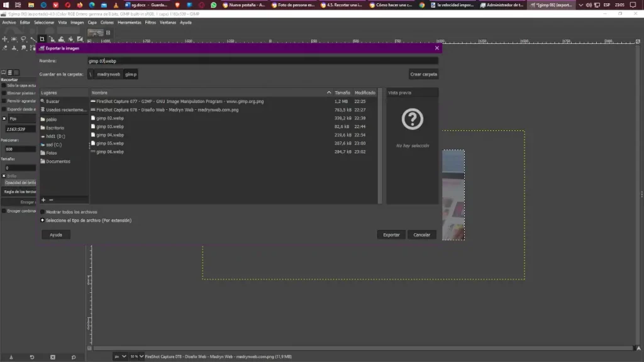Image resolution: width=644 pixels, height=362 pixels.
Task: Open WhatsApp from the taskbar
Action: pos(213,5)
